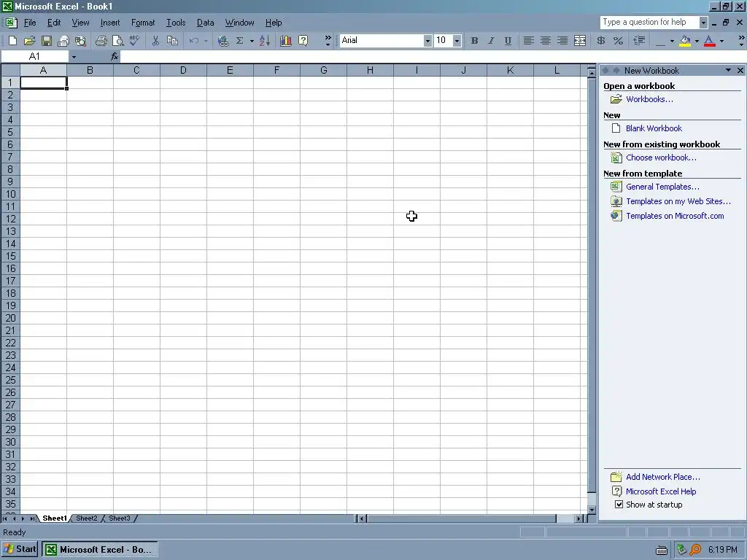The image size is (747, 560).
Task: Toggle Bold formatting
Action: 474,41
